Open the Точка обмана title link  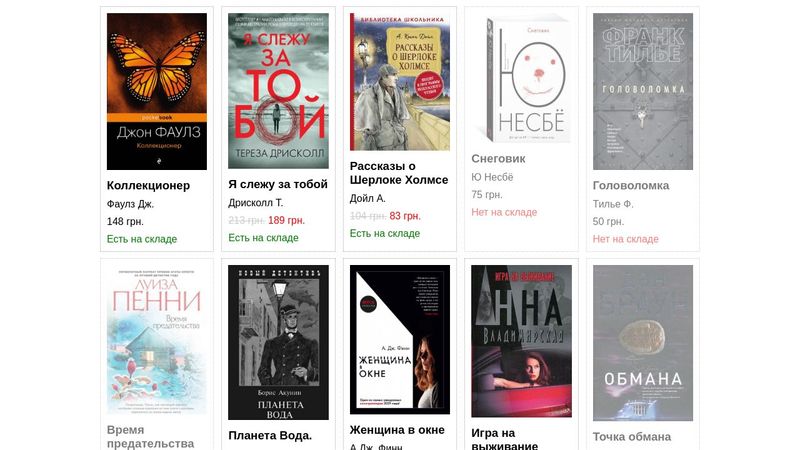pos(632,437)
